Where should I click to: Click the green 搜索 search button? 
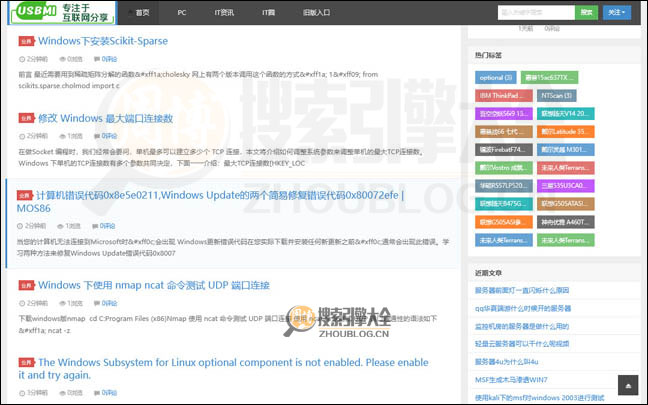(x=586, y=12)
